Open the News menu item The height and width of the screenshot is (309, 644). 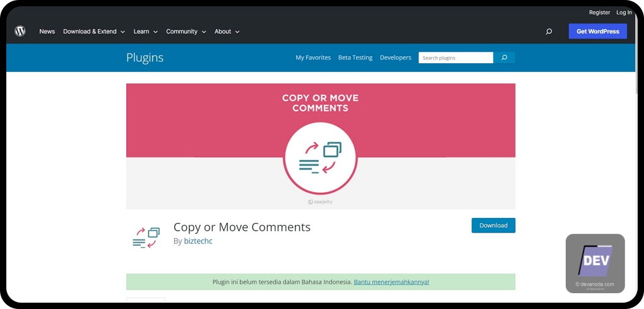tap(47, 31)
